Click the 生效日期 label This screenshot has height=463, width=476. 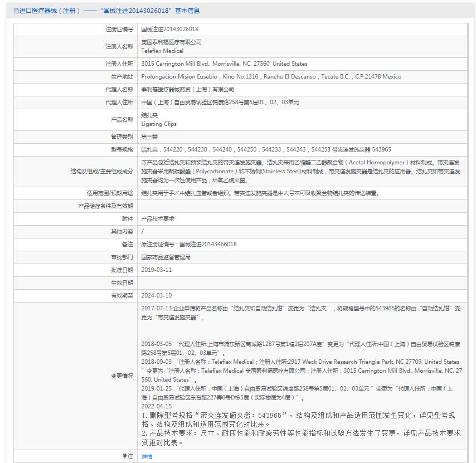[122, 283]
